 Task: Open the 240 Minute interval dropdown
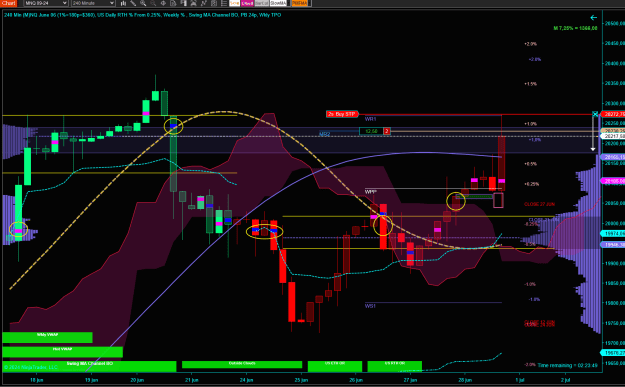93,3
